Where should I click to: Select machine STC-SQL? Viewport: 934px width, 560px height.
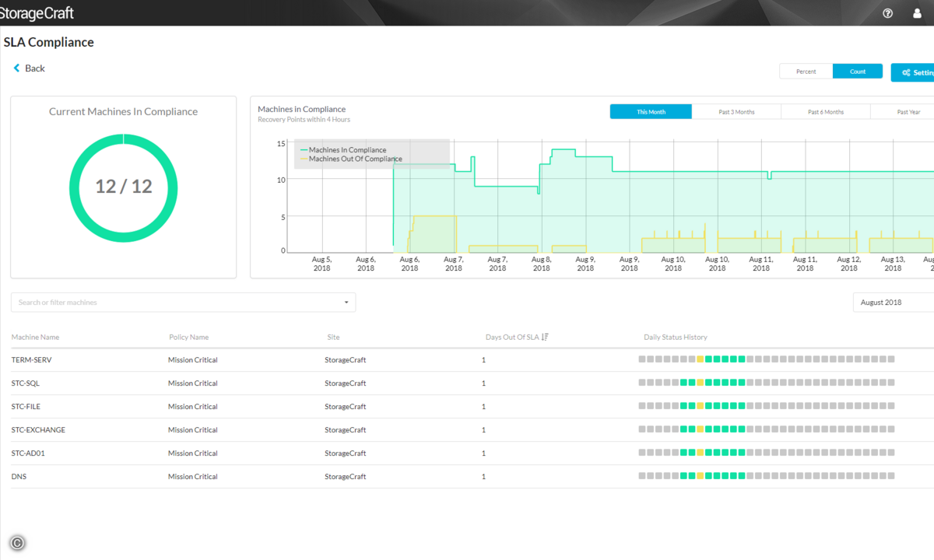point(26,383)
